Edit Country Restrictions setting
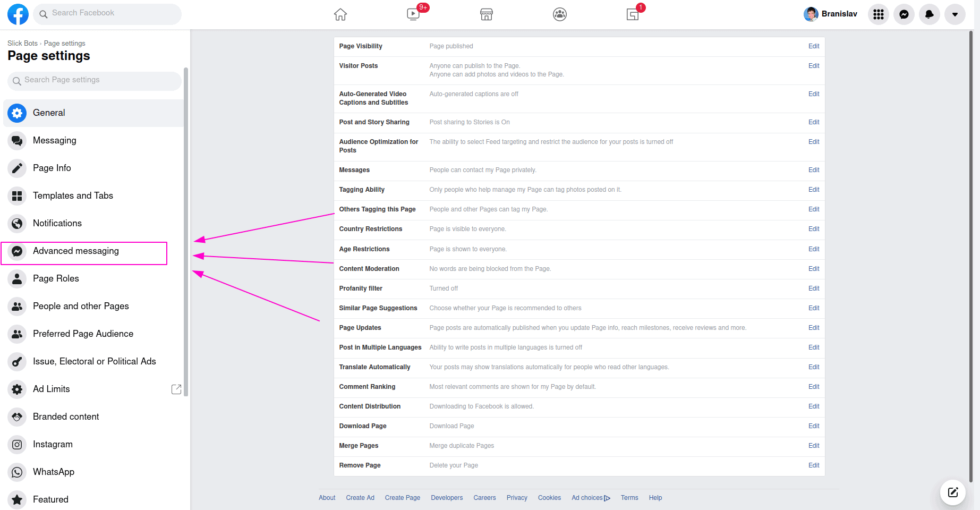 tap(814, 229)
